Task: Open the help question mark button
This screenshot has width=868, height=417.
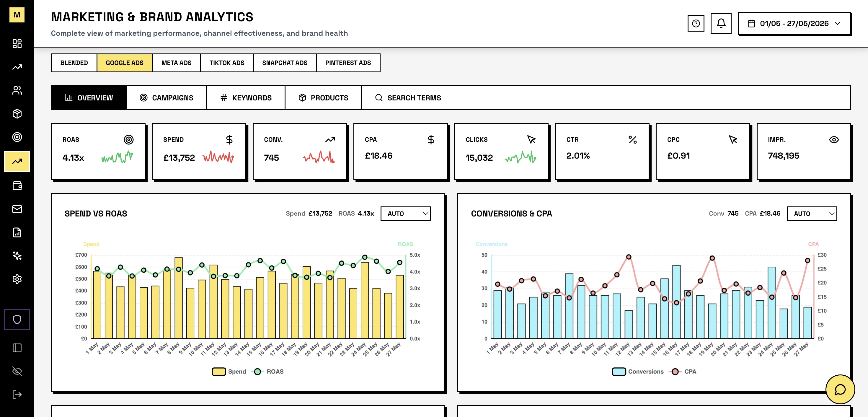Action: 696,23
